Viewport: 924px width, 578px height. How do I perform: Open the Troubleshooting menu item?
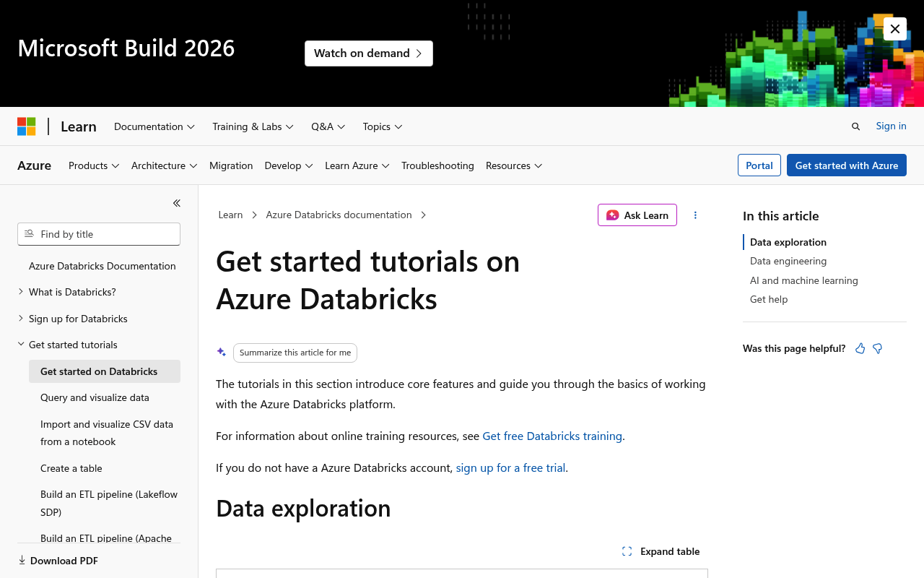tap(437, 165)
